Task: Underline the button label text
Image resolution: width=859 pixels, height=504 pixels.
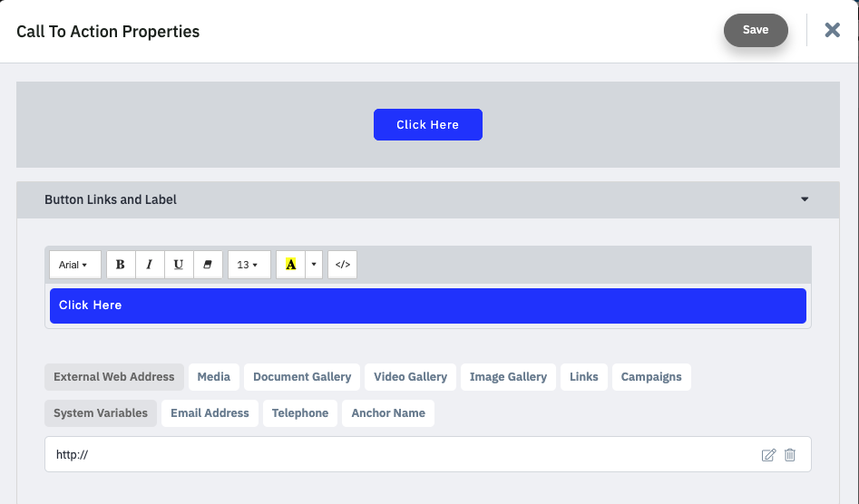Action: 179,265
